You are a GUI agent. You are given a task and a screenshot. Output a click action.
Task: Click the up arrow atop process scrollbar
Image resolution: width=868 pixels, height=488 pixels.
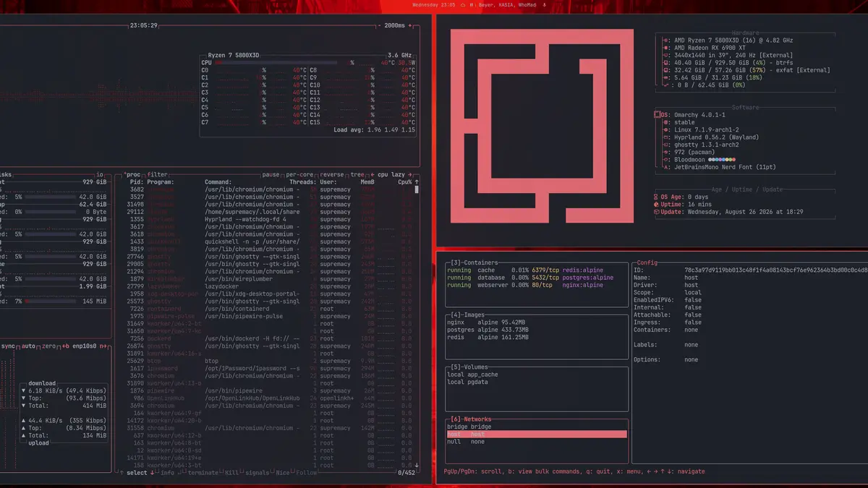click(417, 182)
